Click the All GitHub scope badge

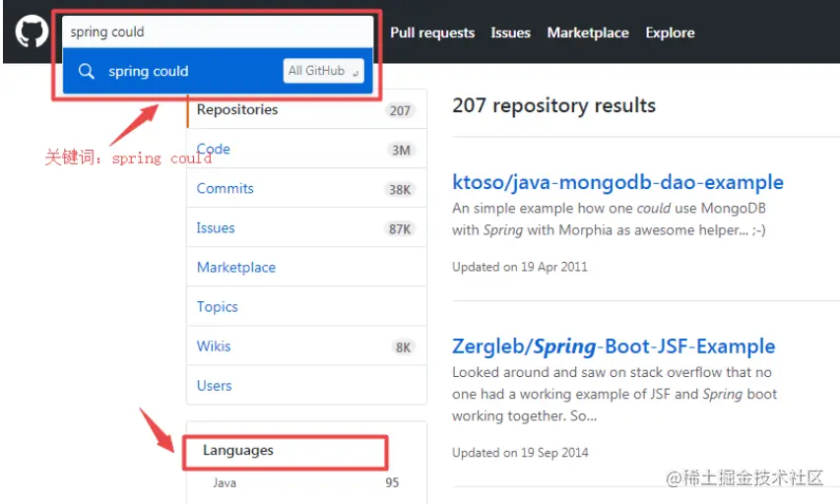323,71
